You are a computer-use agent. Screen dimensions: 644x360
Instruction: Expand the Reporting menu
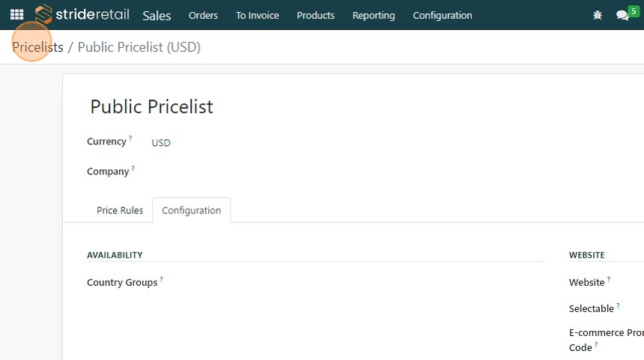click(x=374, y=15)
